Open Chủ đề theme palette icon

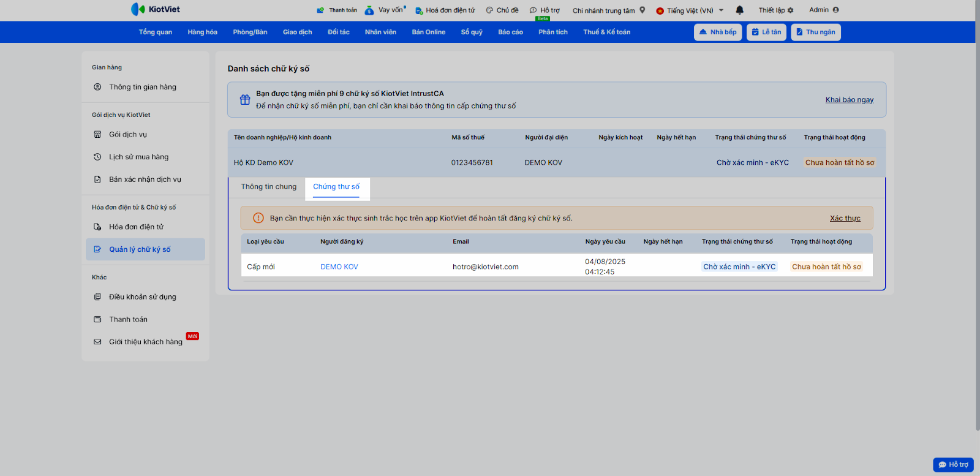click(x=489, y=10)
